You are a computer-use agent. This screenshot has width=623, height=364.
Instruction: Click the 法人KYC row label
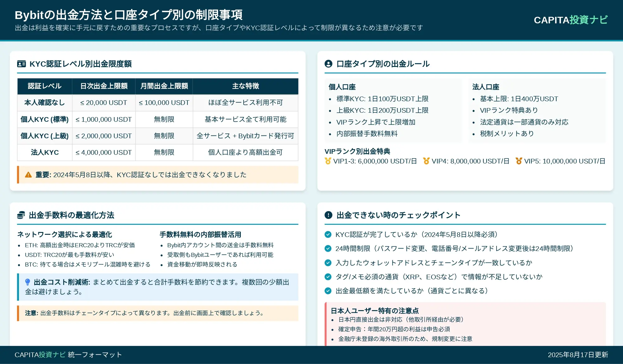45,153
